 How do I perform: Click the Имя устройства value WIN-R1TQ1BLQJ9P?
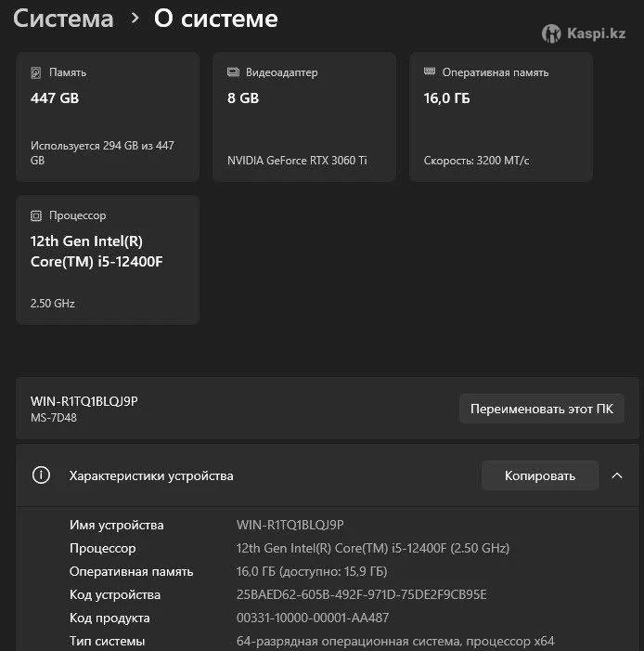pyautogui.click(x=290, y=525)
